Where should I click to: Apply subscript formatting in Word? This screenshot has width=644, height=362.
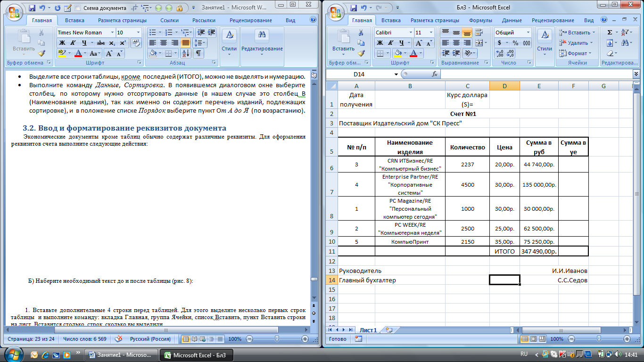click(111, 43)
